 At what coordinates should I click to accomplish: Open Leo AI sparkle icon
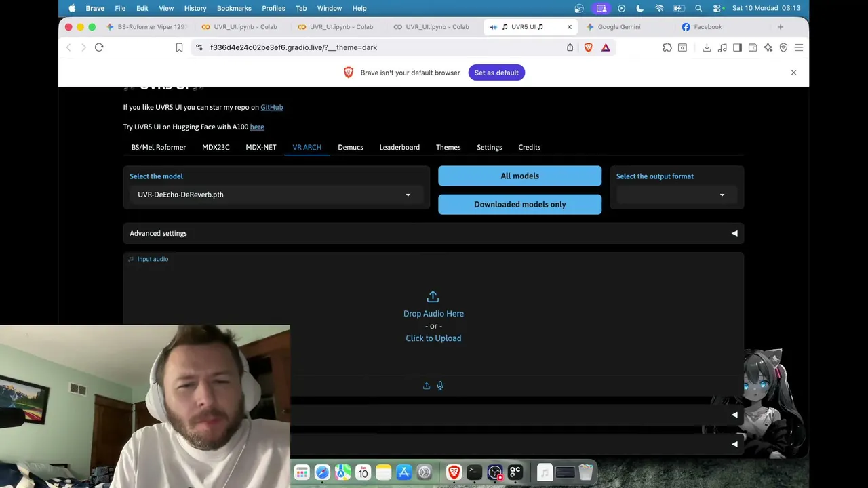(x=768, y=47)
